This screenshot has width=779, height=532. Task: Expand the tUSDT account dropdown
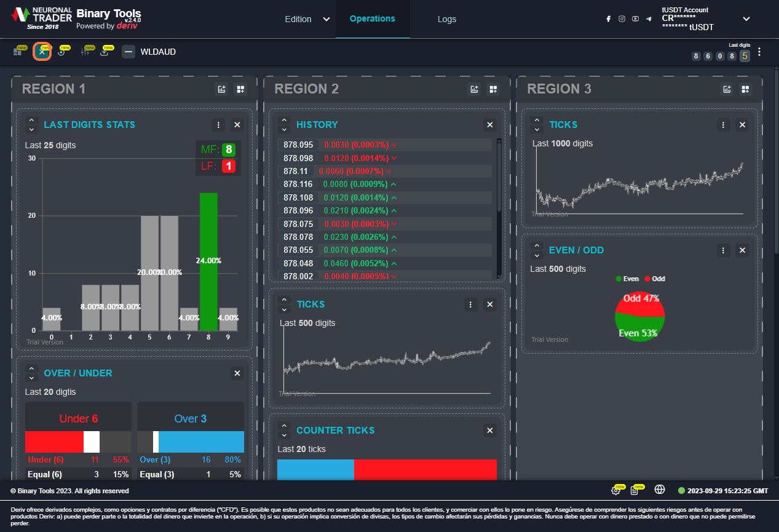point(746,19)
